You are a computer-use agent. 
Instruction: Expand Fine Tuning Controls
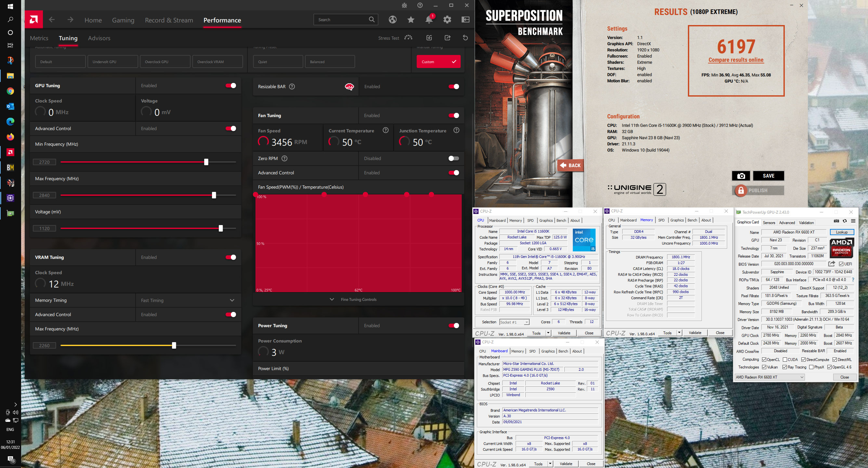coord(359,300)
